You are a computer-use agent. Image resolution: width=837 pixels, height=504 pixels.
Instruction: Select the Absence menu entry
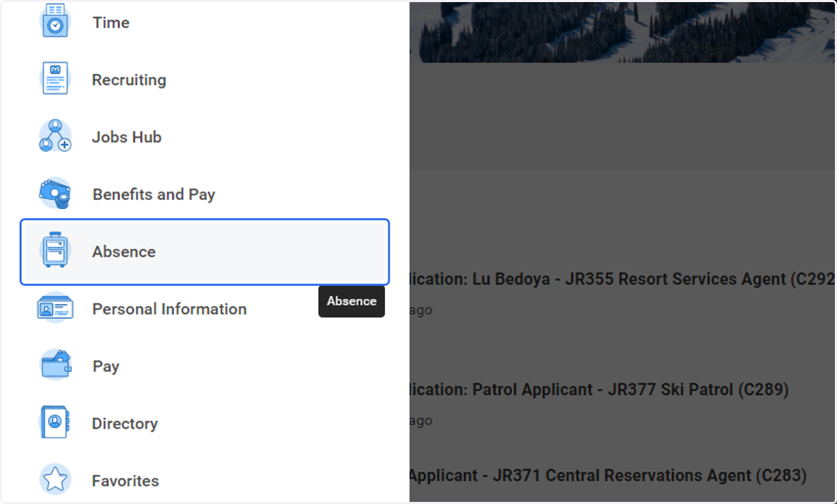204,252
